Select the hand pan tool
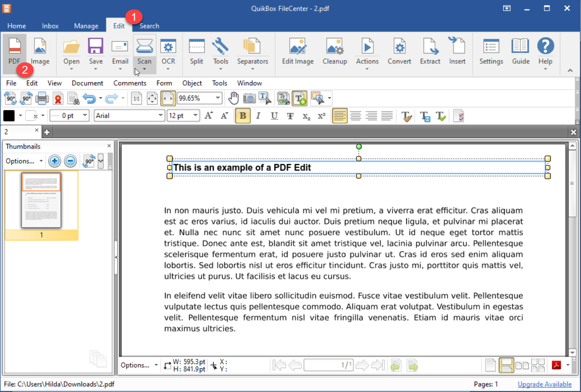 (233, 98)
